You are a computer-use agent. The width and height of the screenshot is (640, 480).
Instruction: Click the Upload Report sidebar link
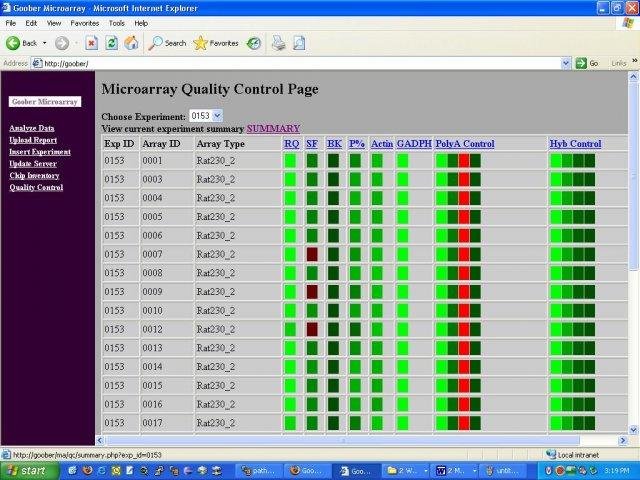click(35, 140)
